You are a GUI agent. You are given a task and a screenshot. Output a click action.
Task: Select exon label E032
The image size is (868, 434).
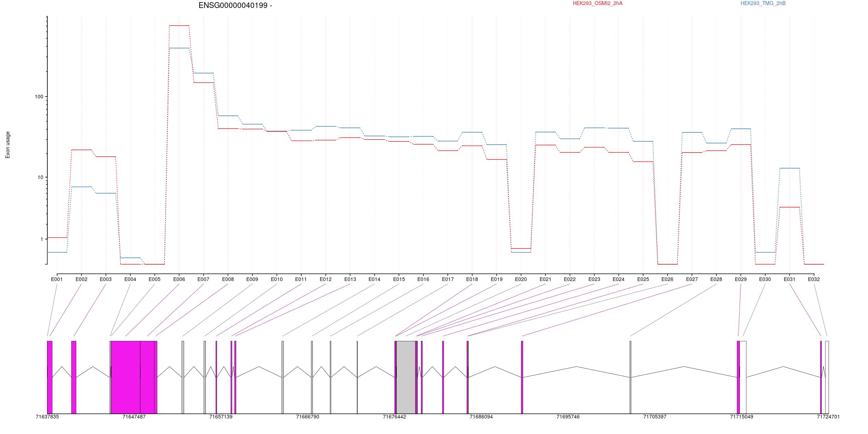[x=814, y=279]
